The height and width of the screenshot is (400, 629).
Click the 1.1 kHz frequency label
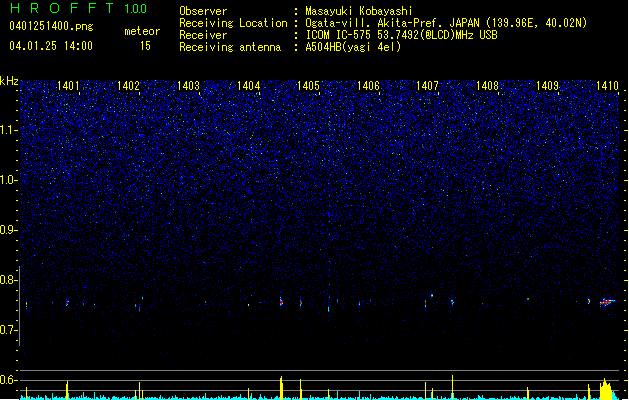[x=9, y=130]
